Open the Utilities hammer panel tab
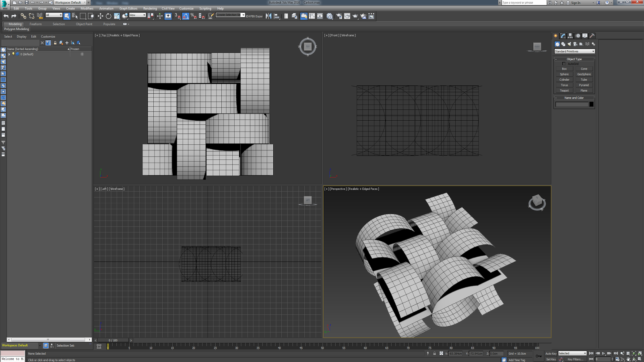This screenshot has height=362, width=644. tap(592, 36)
